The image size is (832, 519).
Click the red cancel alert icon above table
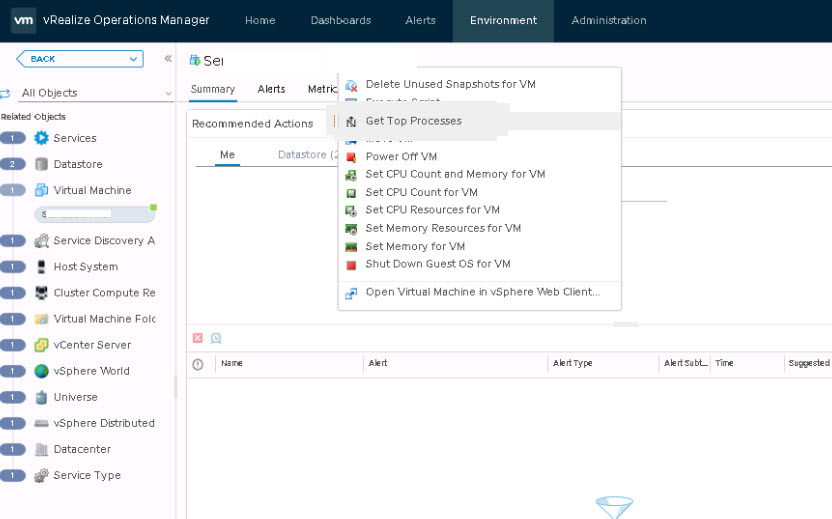pyautogui.click(x=198, y=338)
